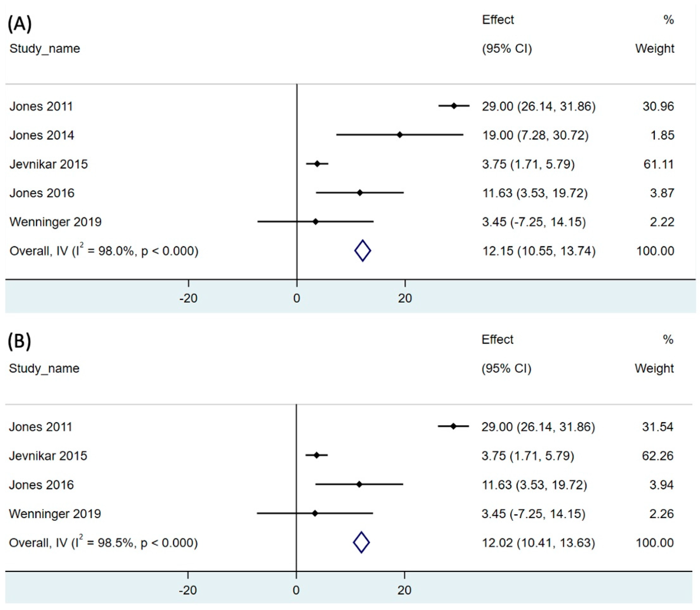Click the 62.26 weight value
The image size is (700, 610).
pyautogui.click(x=657, y=456)
